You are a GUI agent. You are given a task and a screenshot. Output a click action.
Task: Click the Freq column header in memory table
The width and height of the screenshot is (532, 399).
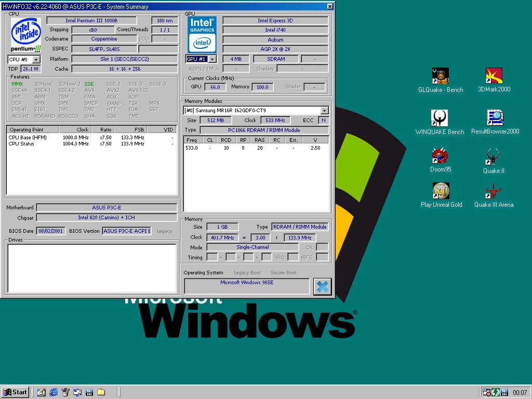193,140
